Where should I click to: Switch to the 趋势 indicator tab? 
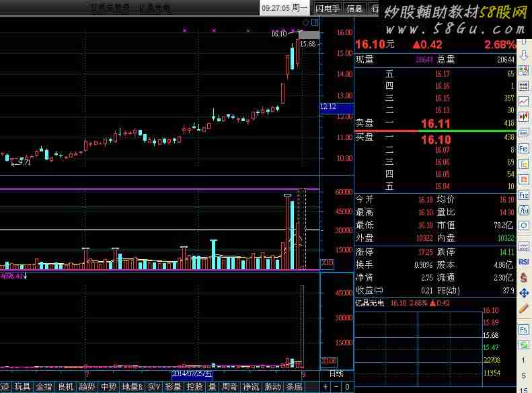coord(86,387)
